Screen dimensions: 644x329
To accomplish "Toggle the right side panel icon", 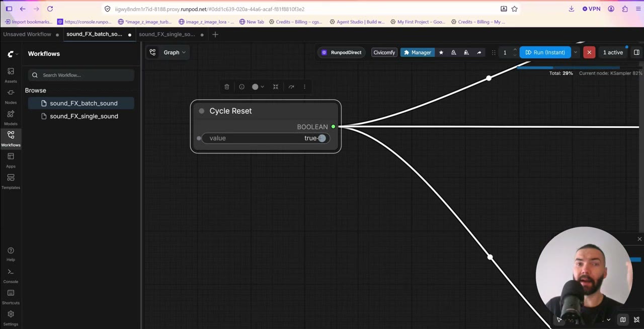I will click(x=636, y=52).
